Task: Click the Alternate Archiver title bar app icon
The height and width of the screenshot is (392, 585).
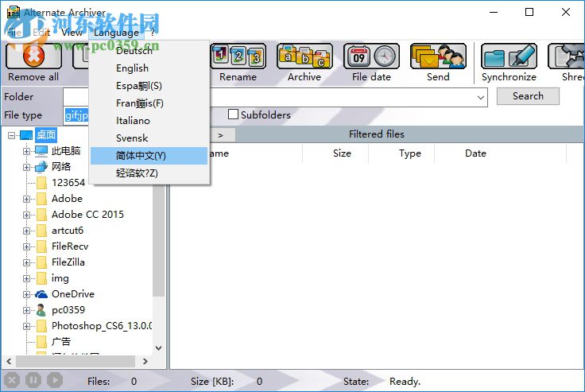Action: pos(14,12)
